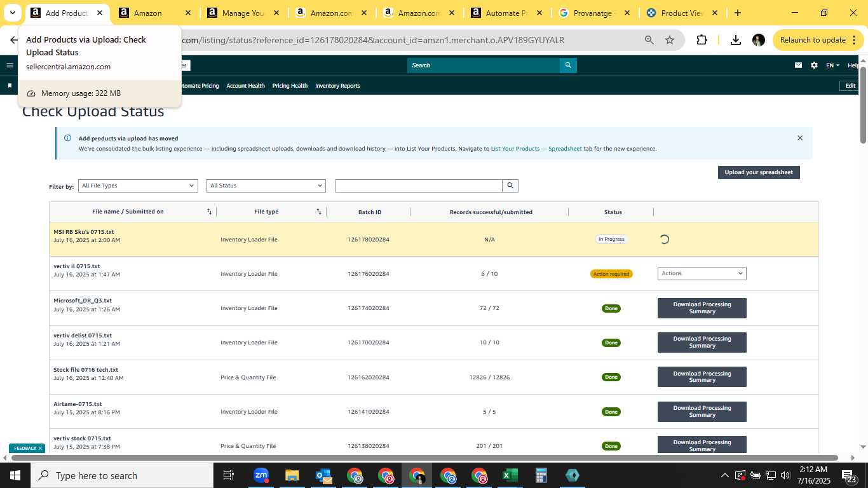Open a new tab with plus icon
The height and width of the screenshot is (488, 868).
(x=737, y=13)
